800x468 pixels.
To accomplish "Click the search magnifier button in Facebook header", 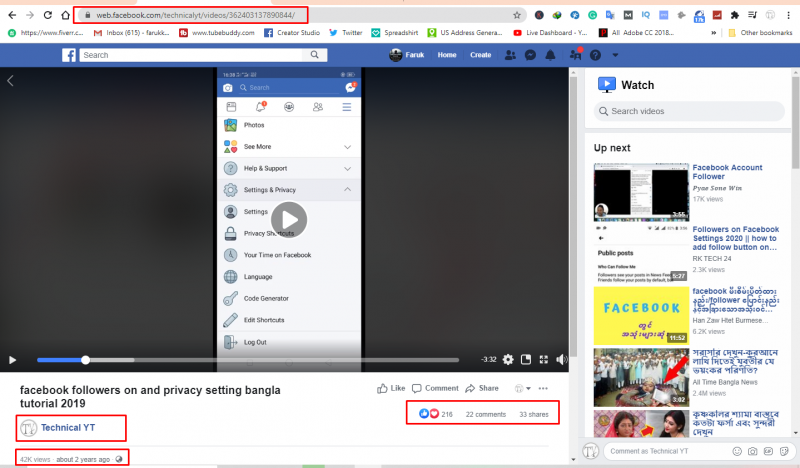I will pyautogui.click(x=315, y=55).
